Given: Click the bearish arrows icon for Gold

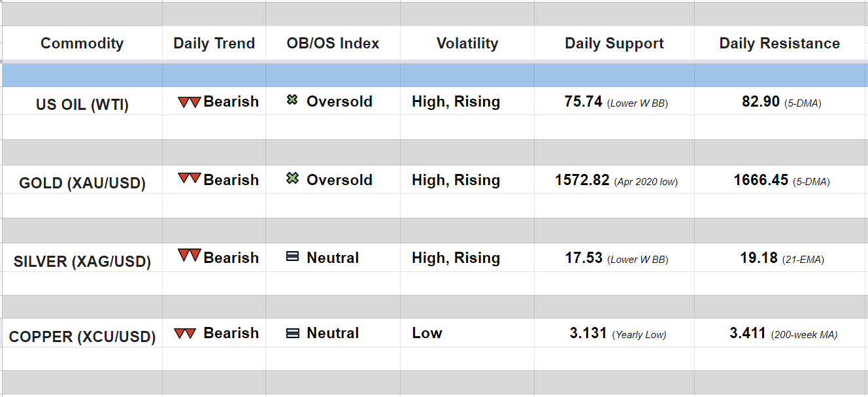Looking at the screenshot, I should click(x=189, y=179).
